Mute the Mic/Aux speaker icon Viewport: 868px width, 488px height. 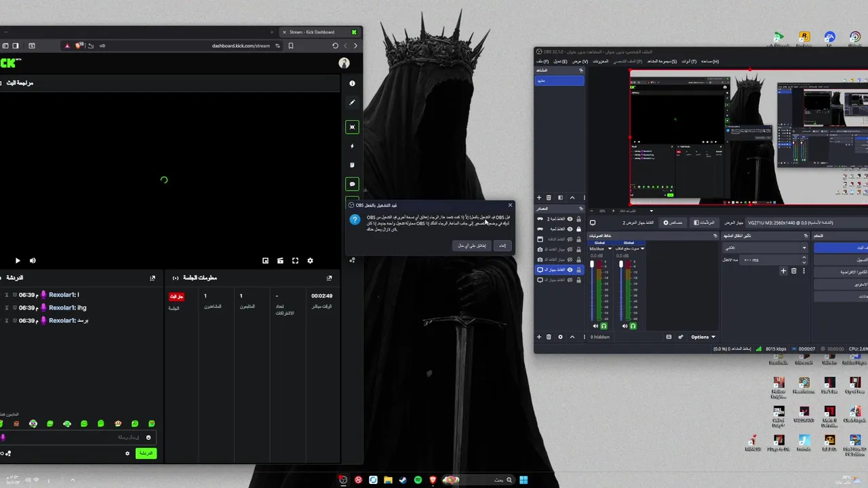coord(596,326)
